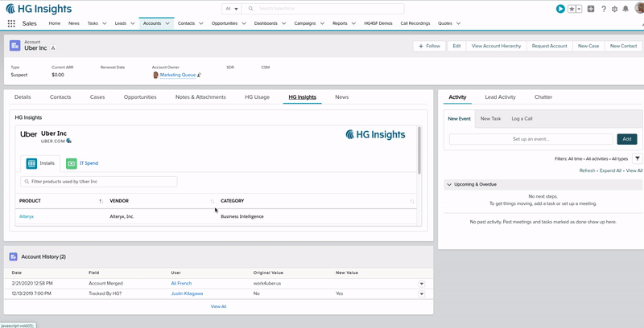The image size is (644, 328).
Task: Click the icon beside UBER.COM domain
Action: pyautogui.click(x=68, y=141)
